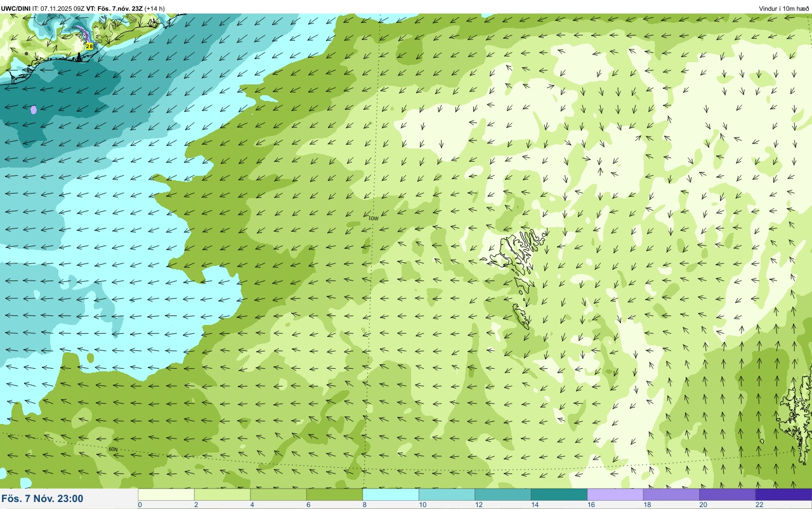The height and width of the screenshot is (509, 812).
Task: Click the yellow 28 wind maximum label
Action: pyautogui.click(x=89, y=46)
